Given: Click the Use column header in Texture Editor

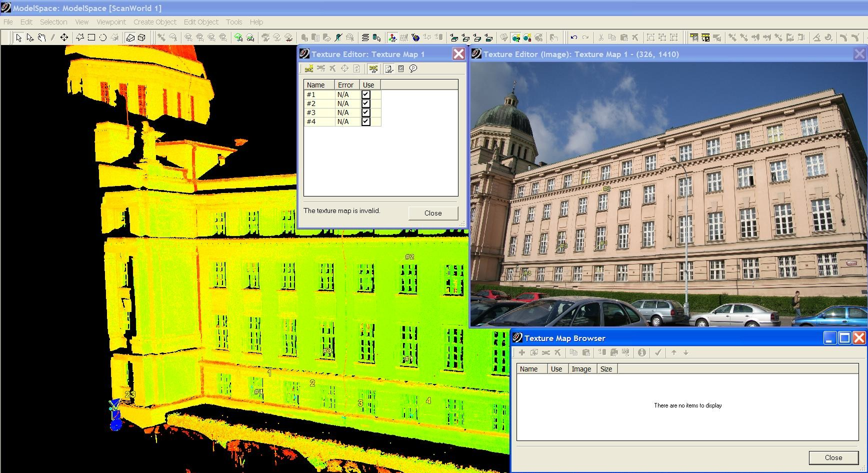Looking at the screenshot, I should [x=370, y=85].
